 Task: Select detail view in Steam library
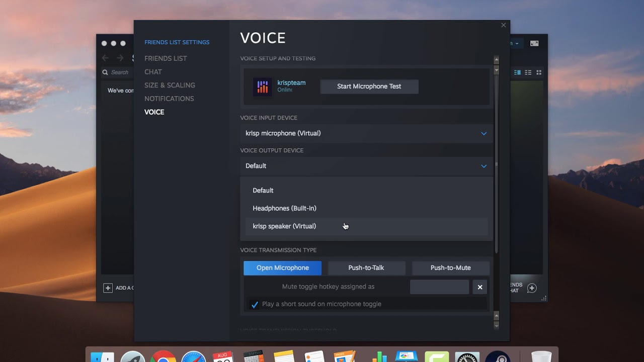[x=517, y=72]
